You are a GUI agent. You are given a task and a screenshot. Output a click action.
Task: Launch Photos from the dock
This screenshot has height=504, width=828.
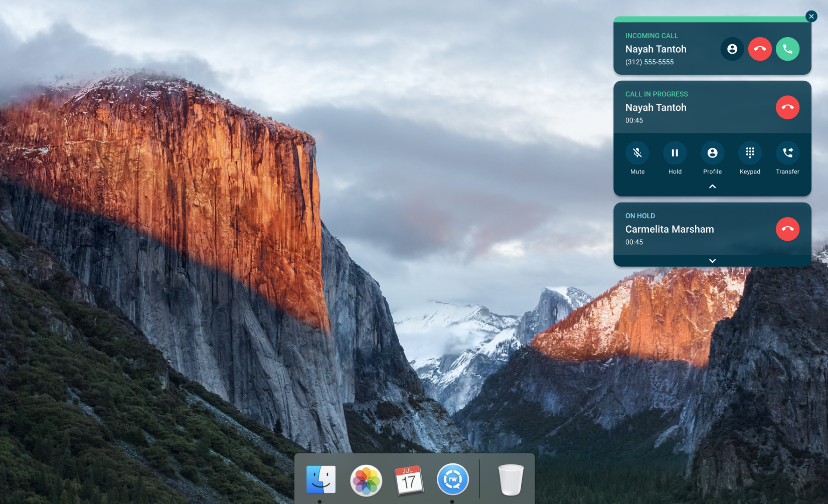366,480
